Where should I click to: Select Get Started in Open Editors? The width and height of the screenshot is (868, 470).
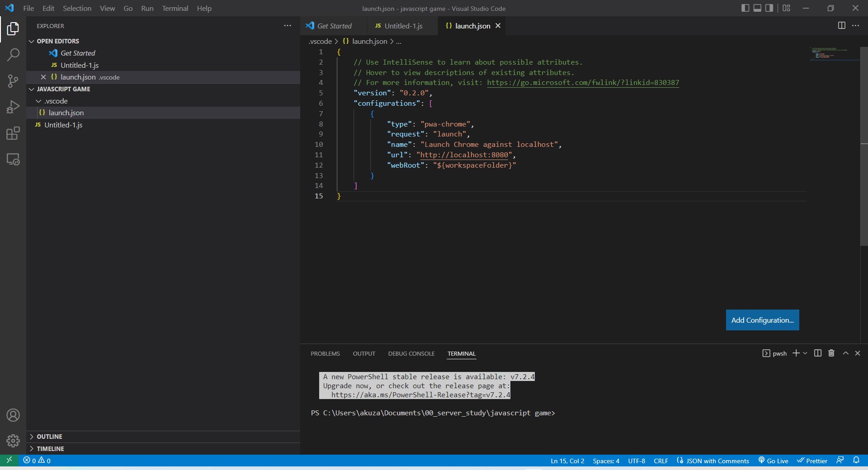click(163, 53)
